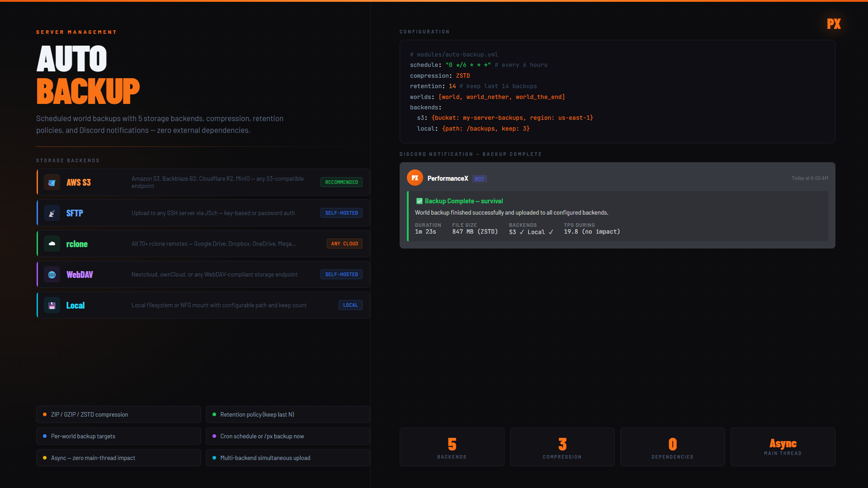Click the SELF-HOSTED badge on WebDAV row

[x=341, y=274]
